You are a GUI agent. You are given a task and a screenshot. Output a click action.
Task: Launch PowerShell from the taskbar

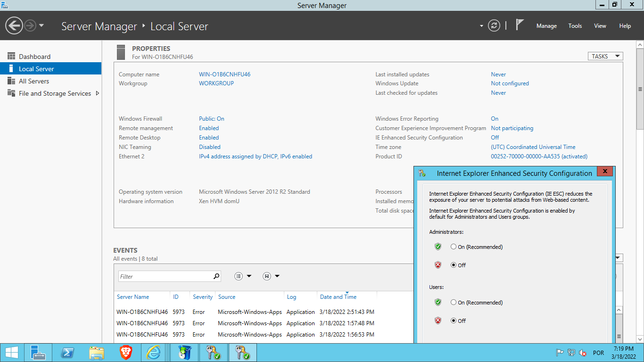pos(68,353)
